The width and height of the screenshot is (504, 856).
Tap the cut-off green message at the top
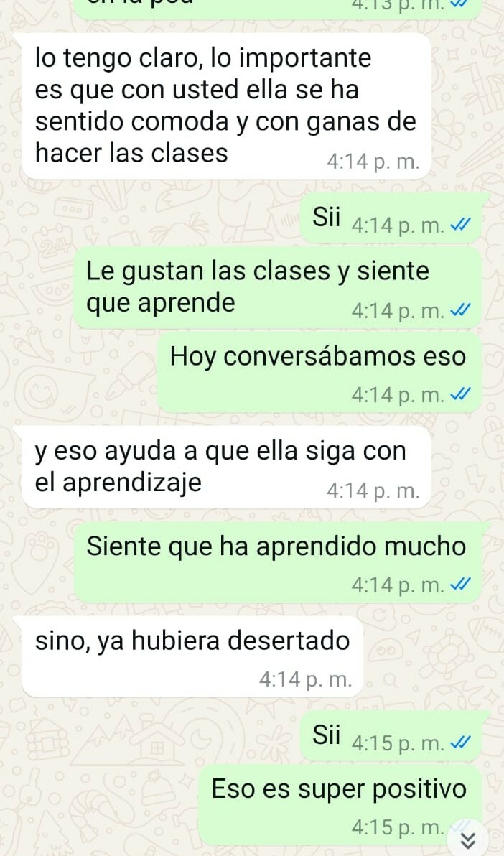click(278, 9)
